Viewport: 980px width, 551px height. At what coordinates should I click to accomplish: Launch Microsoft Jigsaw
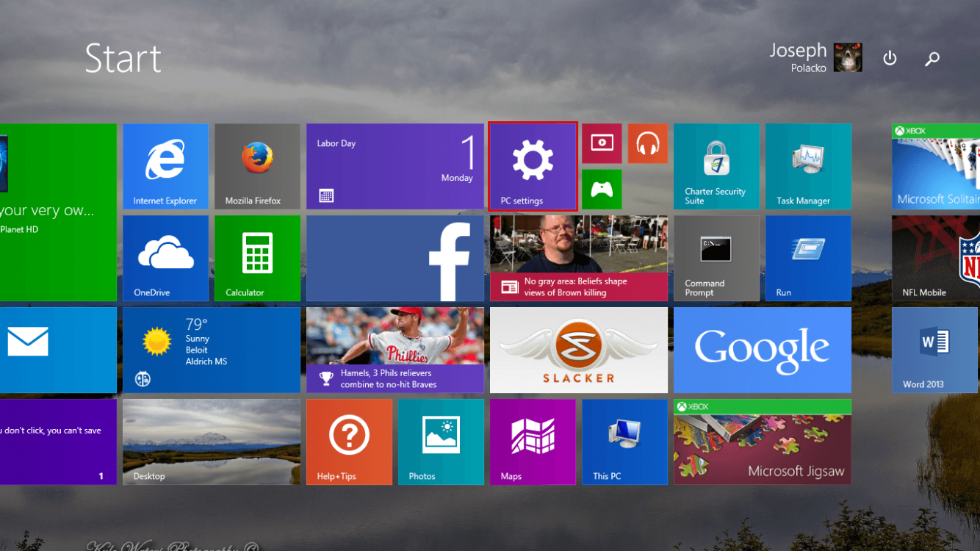tap(762, 442)
